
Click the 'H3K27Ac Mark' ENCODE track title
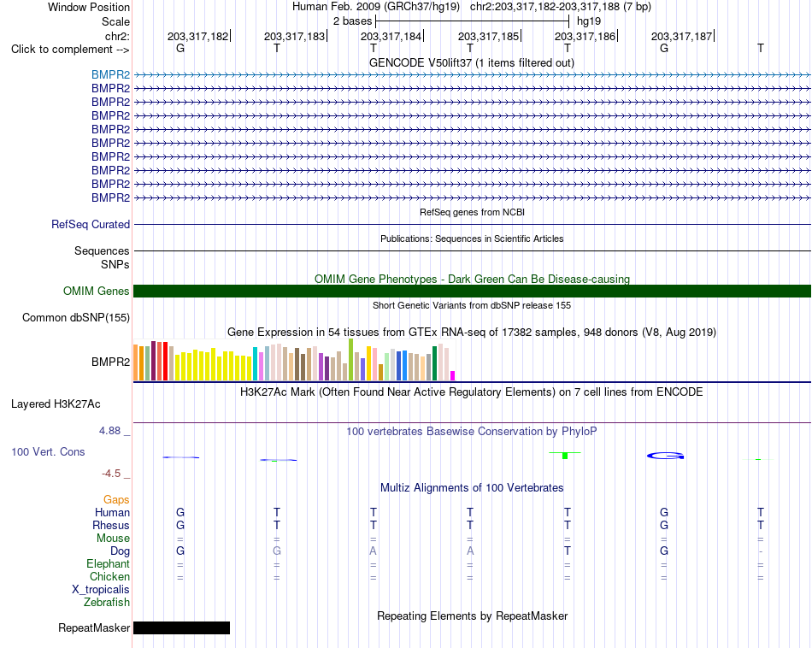pos(472,392)
